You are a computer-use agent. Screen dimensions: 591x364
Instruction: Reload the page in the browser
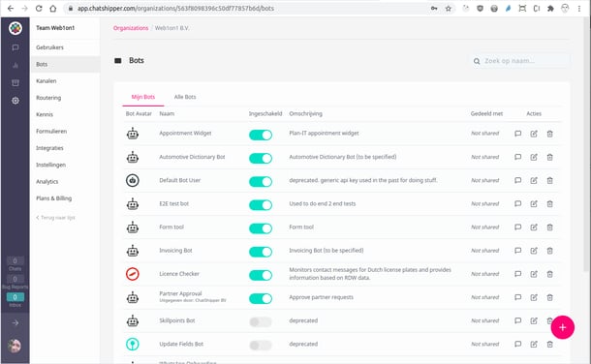point(39,9)
